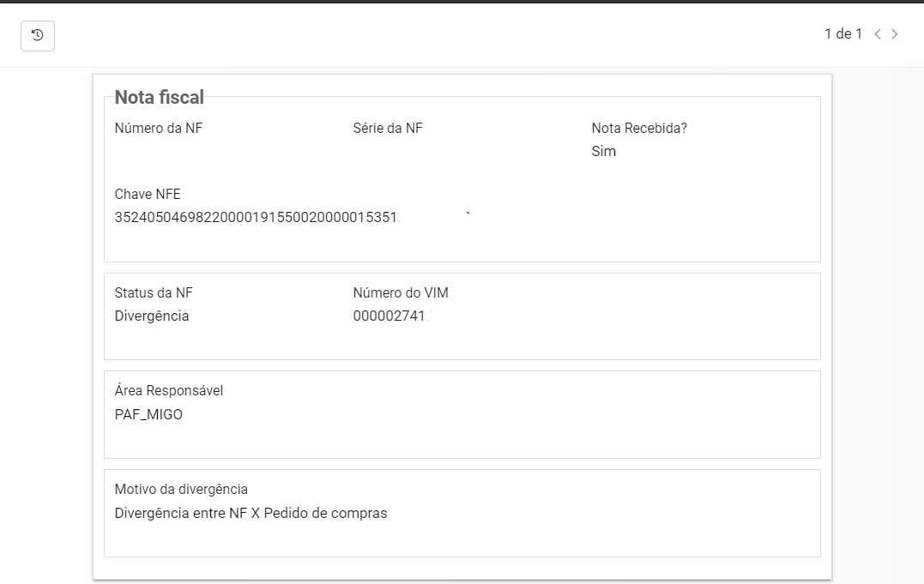This screenshot has width=924, height=584.
Task: Click the 'Sim' value under Nota Recebida
Action: pyautogui.click(x=604, y=152)
